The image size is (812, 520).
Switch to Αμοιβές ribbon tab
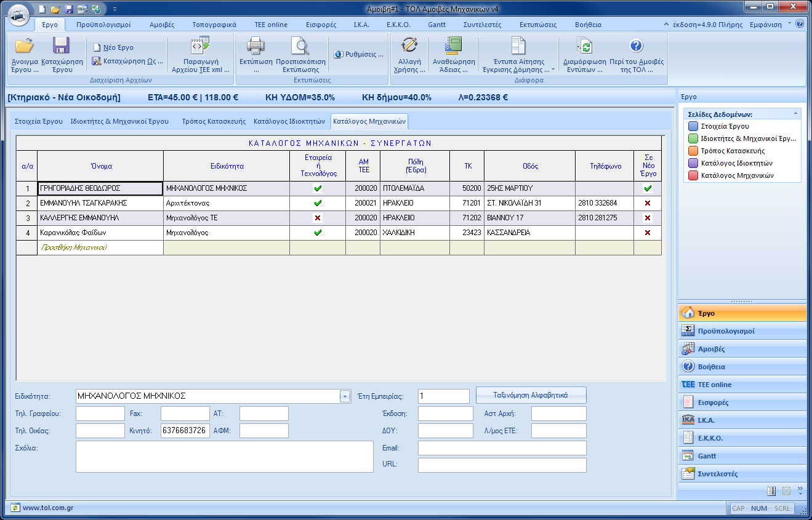(162, 25)
